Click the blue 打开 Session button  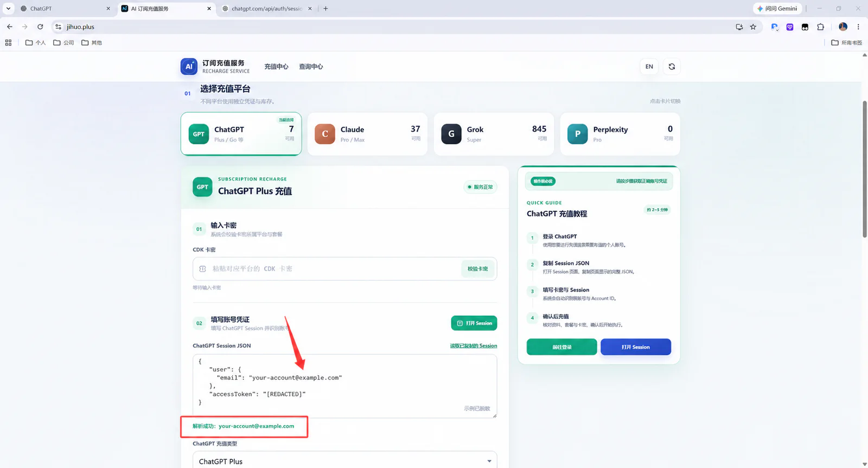636,347
